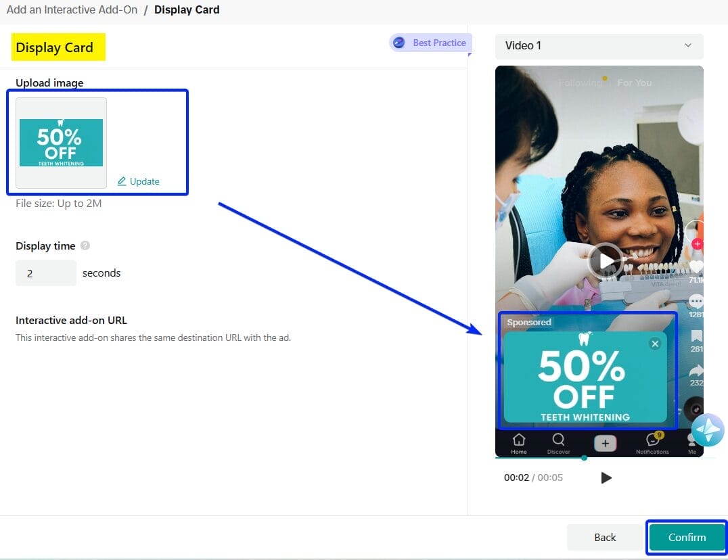Image resolution: width=728 pixels, height=560 pixels.
Task: Click the share arrow icon in preview
Action: tap(696, 371)
